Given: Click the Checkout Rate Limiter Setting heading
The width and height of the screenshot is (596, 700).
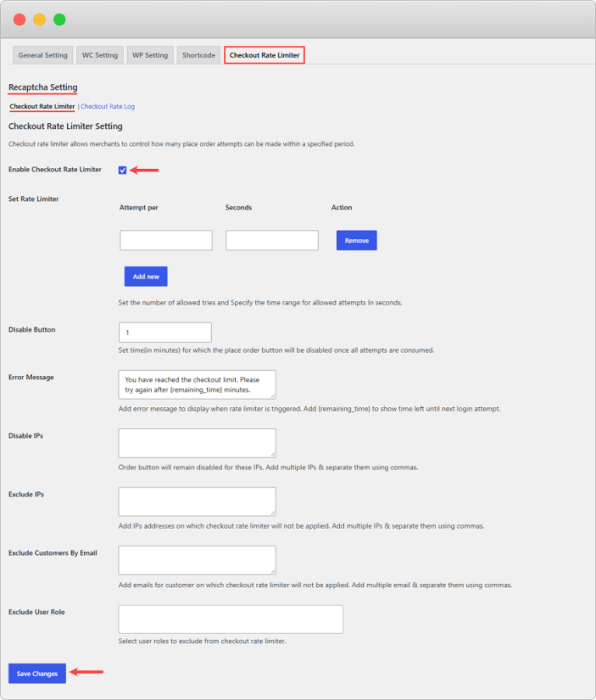Looking at the screenshot, I should point(65,126).
